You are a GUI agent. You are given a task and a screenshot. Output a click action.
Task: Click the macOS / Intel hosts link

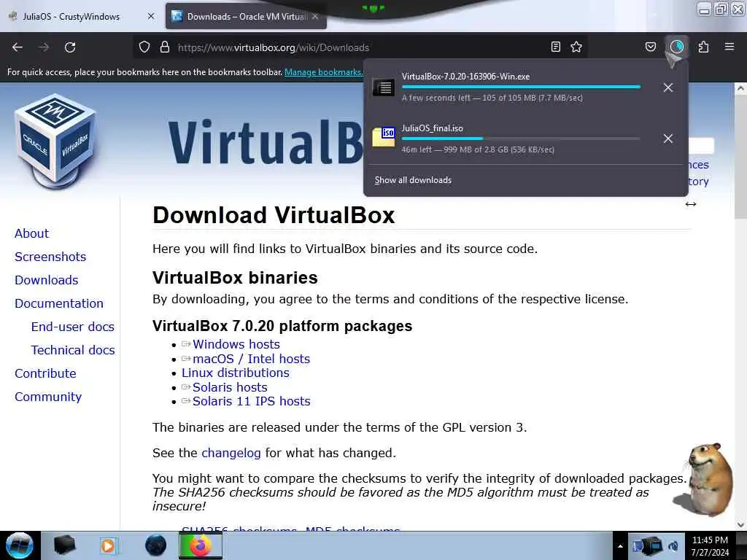(251, 359)
